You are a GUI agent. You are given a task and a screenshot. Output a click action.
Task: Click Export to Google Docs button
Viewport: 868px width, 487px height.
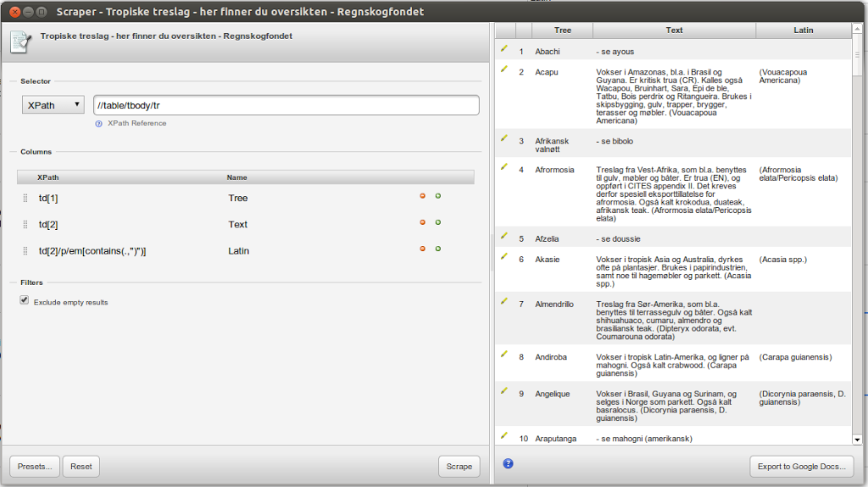pyautogui.click(x=801, y=467)
